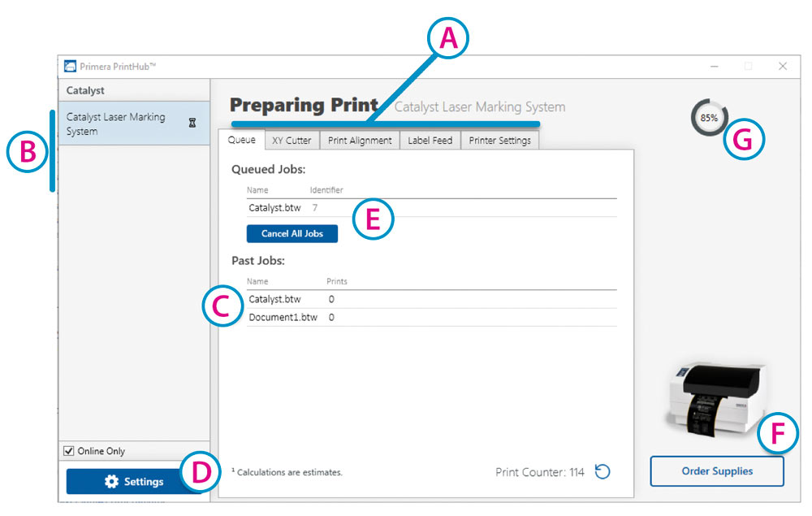The height and width of the screenshot is (516, 812).
Task: Toggle the Online Only checkbox
Action: [68, 451]
